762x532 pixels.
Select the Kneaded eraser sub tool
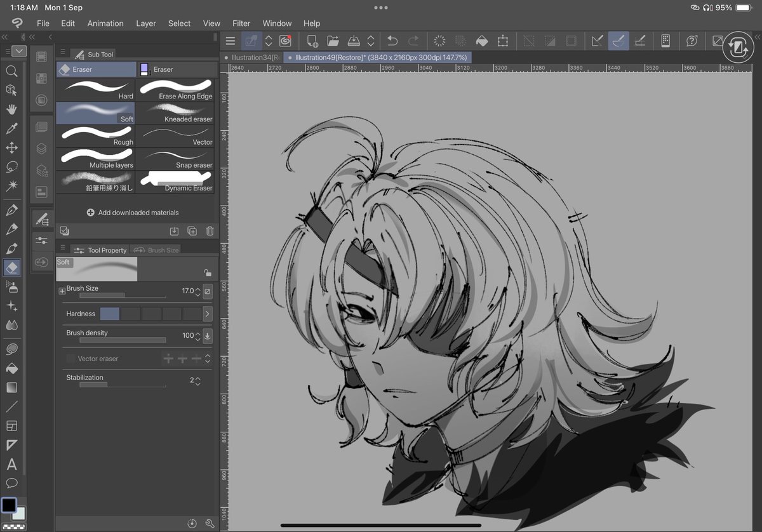coord(175,113)
